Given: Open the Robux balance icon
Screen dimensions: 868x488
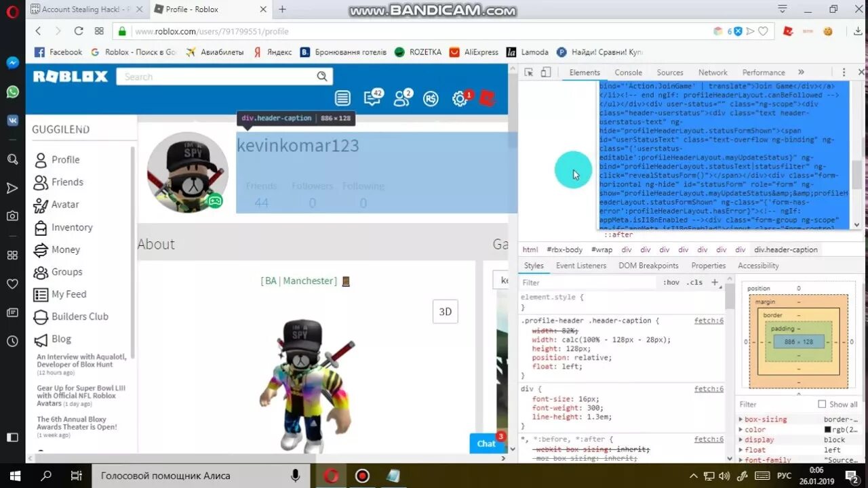Looking at the screenshot, I should point(431,99).
